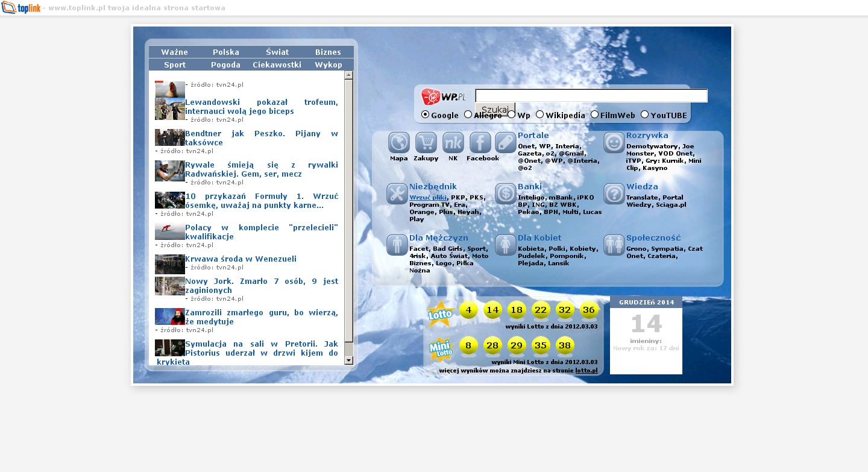
Task: Select the Wikipedia radio button
Action: point(540,115)
